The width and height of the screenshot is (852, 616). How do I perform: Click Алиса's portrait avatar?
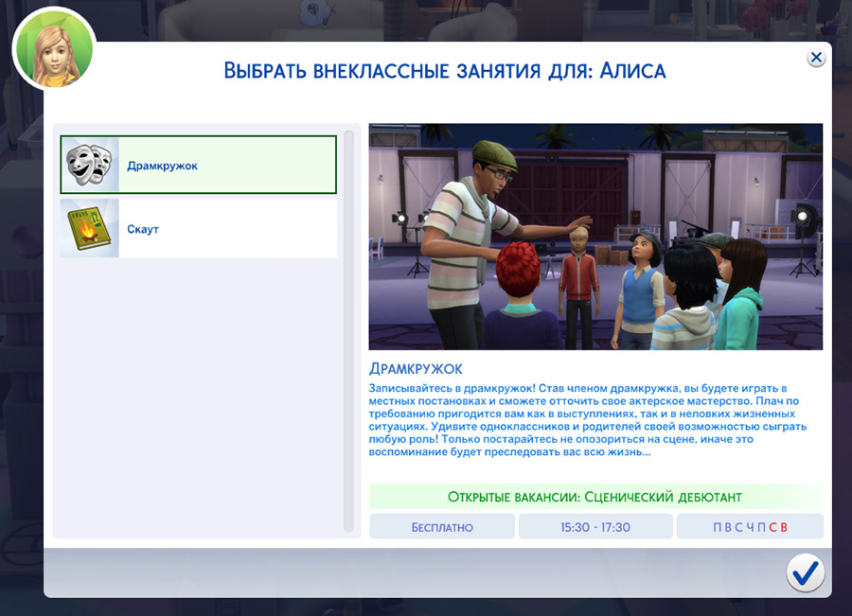54,48
